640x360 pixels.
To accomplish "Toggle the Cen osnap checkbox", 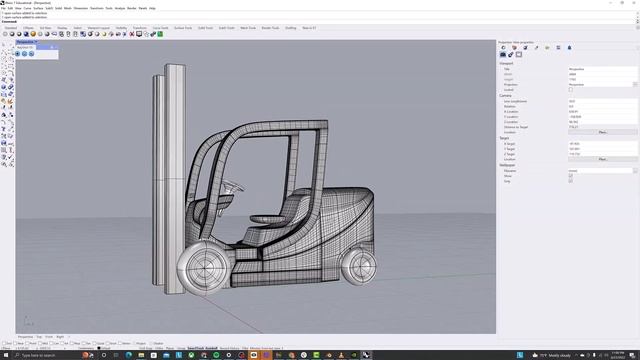I will tap(51, 343).
